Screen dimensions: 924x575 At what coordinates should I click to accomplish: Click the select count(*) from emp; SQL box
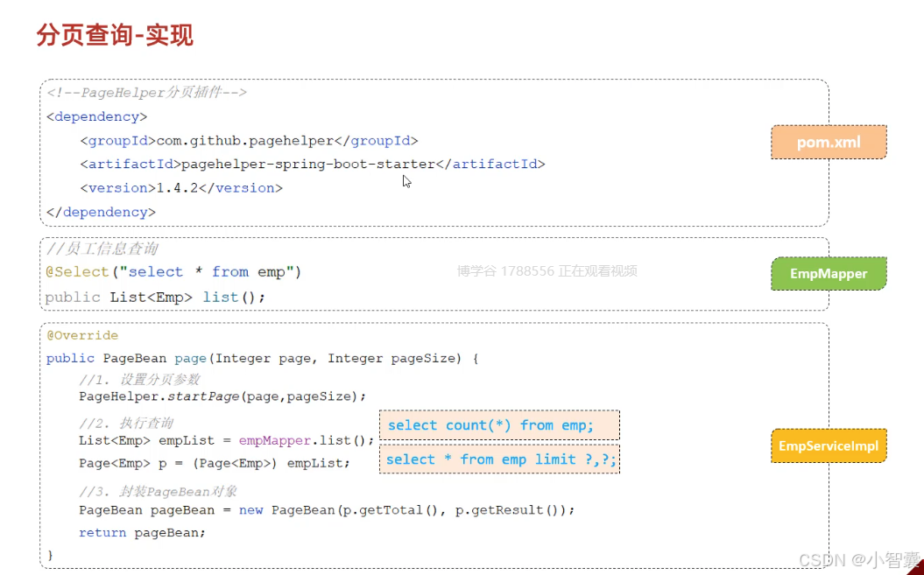499,425
